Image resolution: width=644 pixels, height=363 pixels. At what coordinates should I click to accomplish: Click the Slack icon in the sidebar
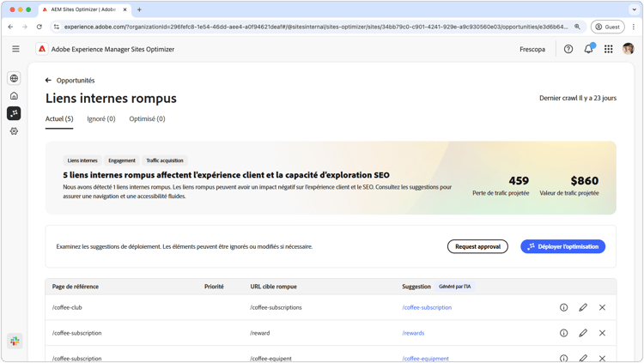(x=15, y=341)
